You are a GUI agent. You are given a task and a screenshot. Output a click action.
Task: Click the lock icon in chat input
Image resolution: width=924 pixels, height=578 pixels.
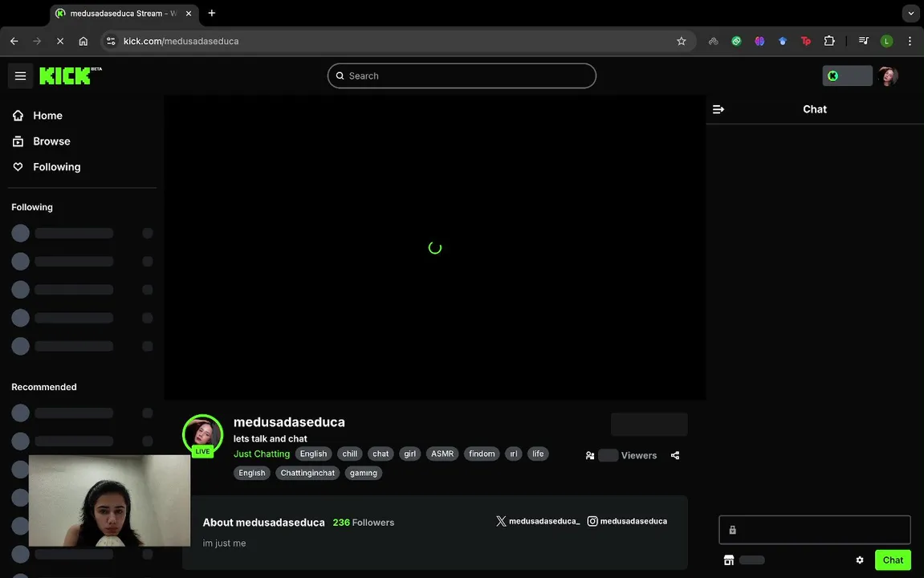[732, 530]
